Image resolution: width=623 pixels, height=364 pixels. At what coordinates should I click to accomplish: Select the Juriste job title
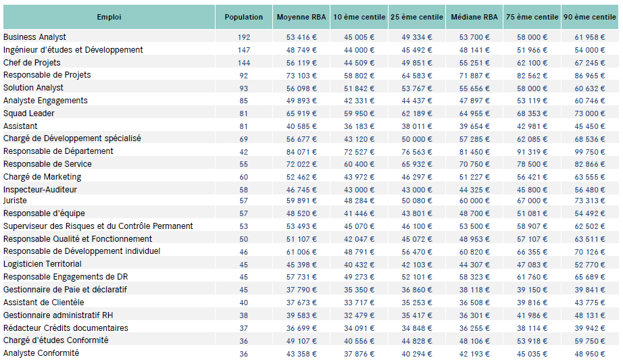coord(16,201)
